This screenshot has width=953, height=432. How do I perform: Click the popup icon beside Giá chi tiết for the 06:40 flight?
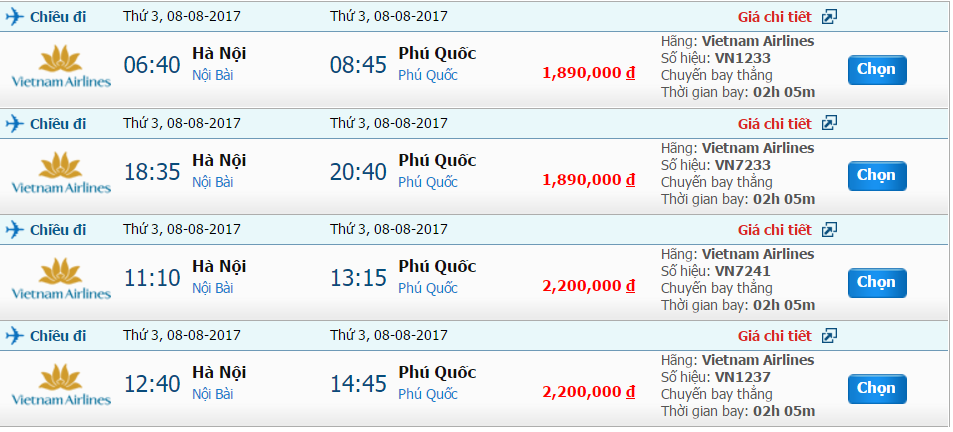[829, 17]
